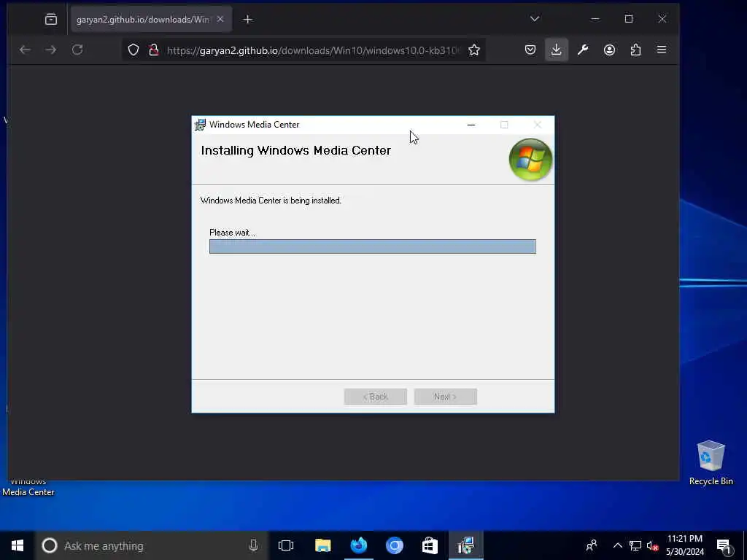747x560 pixels.
Task: Click the network status tray icon
Action: 635,545
